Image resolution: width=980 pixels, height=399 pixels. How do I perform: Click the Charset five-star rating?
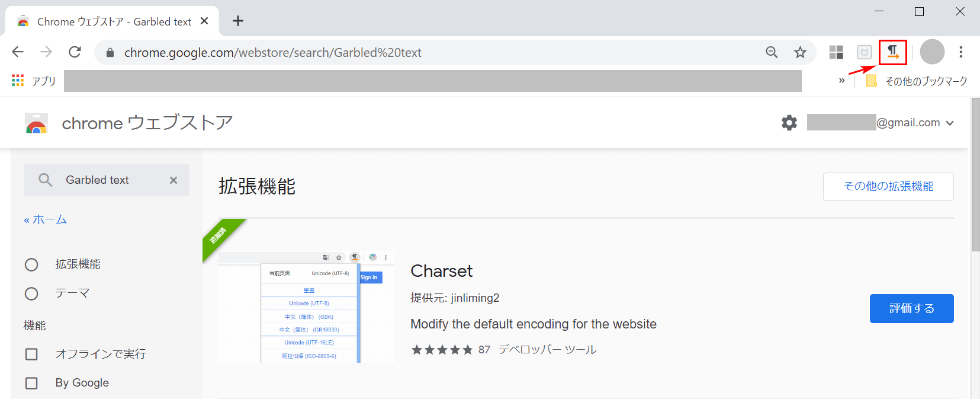pyautogui.click(x=442, y=350)
